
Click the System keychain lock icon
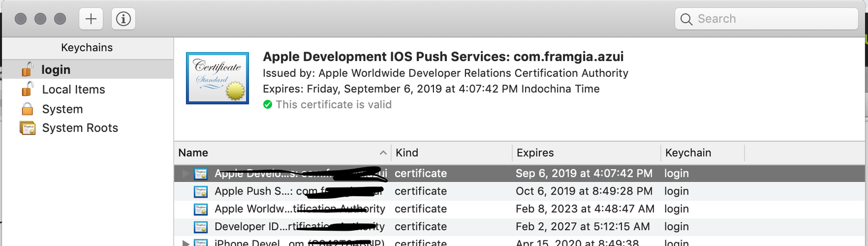27,109
